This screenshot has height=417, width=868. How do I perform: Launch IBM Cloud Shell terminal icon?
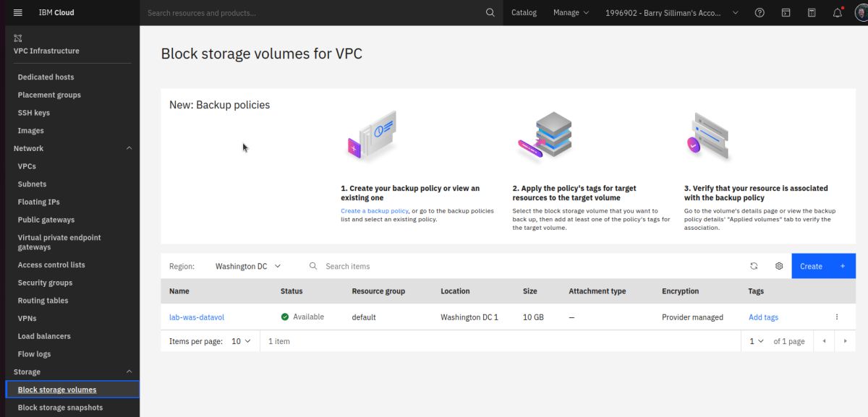coord(786,12)
